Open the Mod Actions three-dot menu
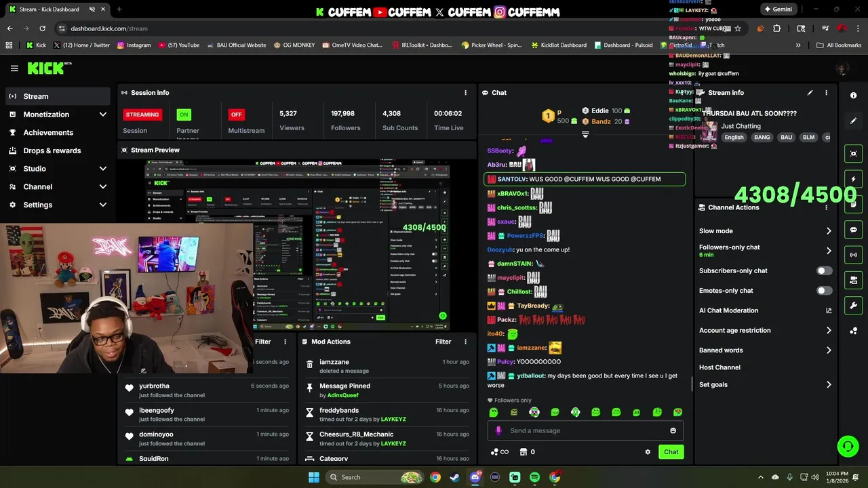The image size is (868, 488). pos(465,342)
